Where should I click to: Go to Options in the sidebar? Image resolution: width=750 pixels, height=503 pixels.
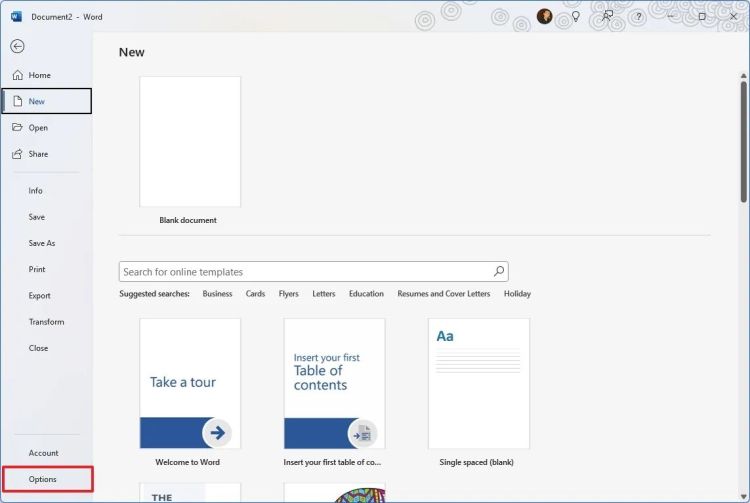coord(43,479)
